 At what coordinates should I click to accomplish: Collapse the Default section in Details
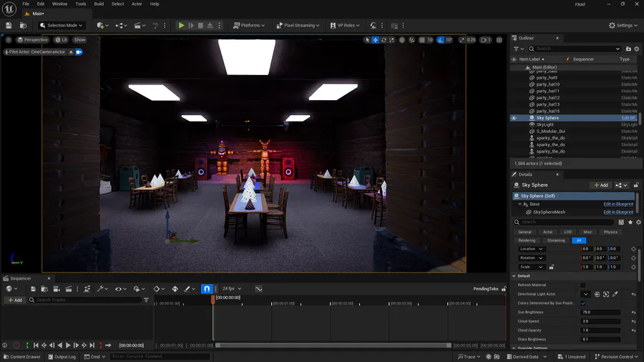click(x=514, y=276)
